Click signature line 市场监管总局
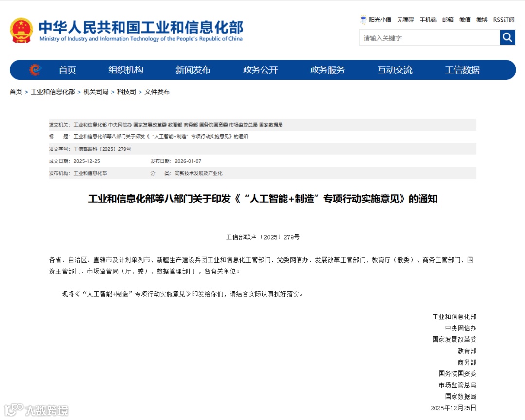Viewport: 525px width, 420px height. [457, 385]
